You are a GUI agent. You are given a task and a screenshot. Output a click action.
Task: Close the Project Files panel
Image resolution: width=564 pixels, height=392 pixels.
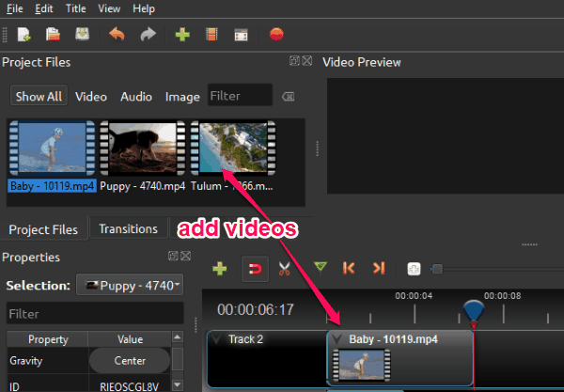tap(306, 61)
